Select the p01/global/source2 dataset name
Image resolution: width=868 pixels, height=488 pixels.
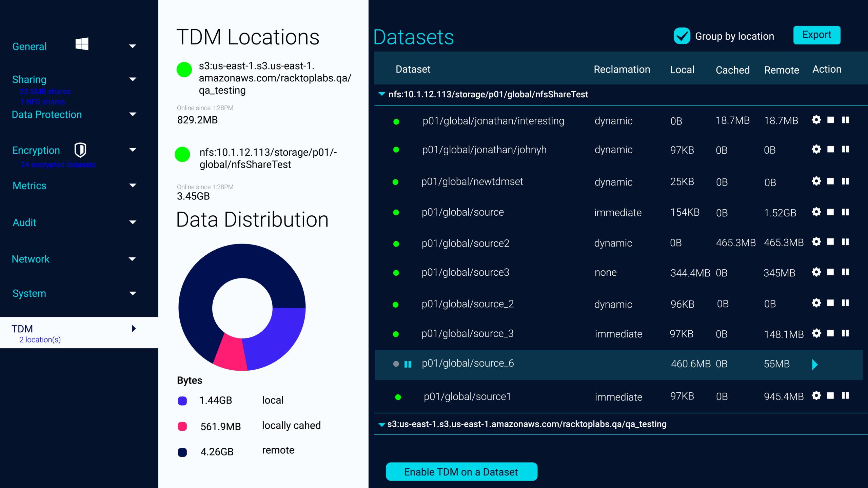coord(466,243)
